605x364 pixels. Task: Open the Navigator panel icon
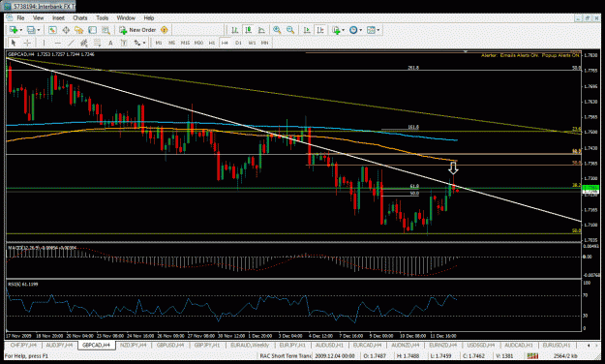(79, 30)
